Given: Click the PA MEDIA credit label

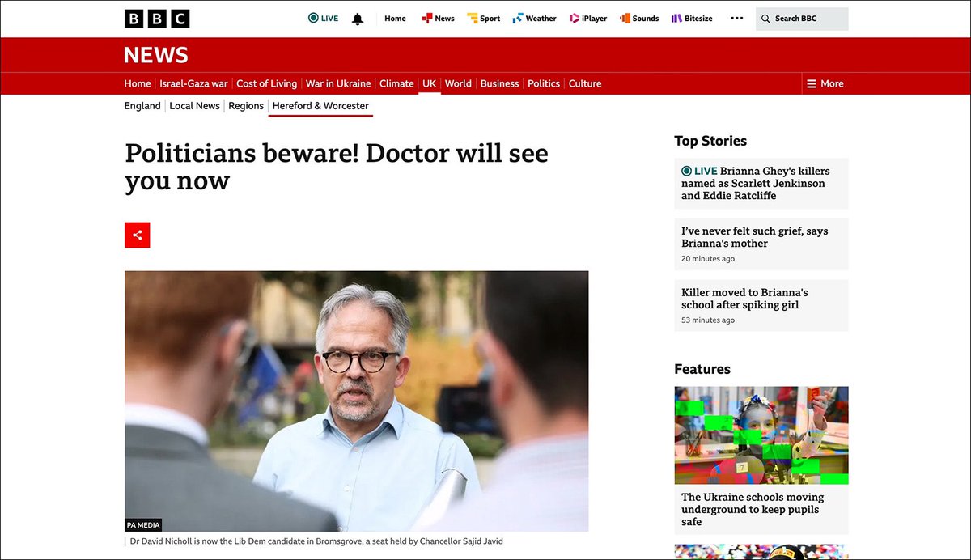Looking at the screenshot, I should [x=143, y=524].
